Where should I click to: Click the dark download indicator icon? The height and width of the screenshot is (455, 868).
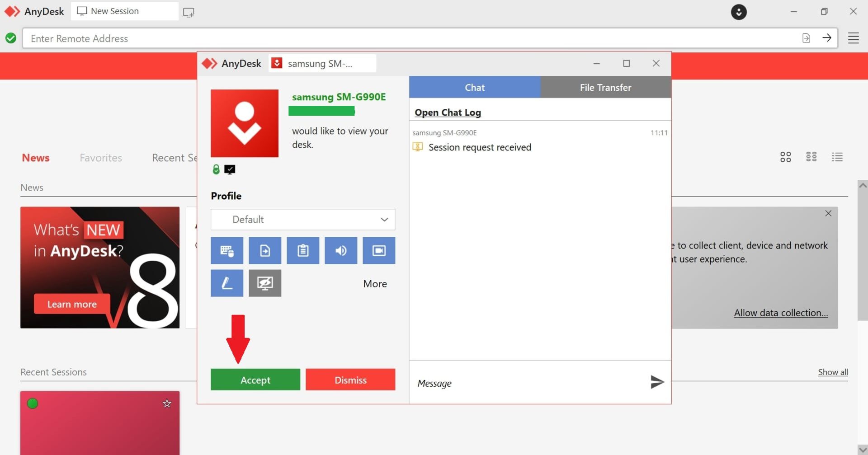click(739, 12)
